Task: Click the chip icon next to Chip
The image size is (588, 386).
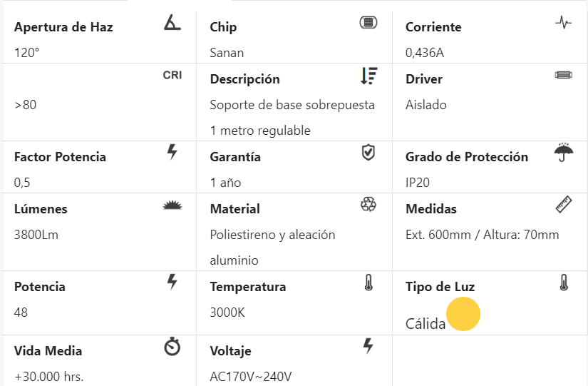Action: (368, 22)
